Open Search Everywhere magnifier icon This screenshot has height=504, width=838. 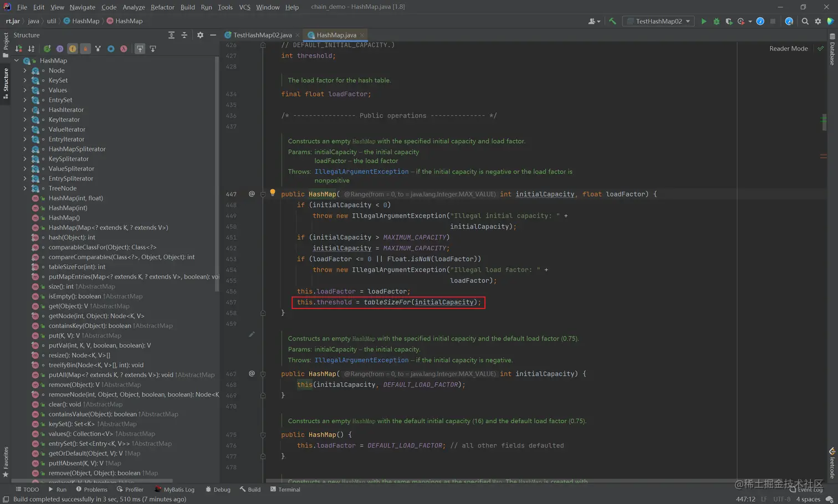coord(805,21)
